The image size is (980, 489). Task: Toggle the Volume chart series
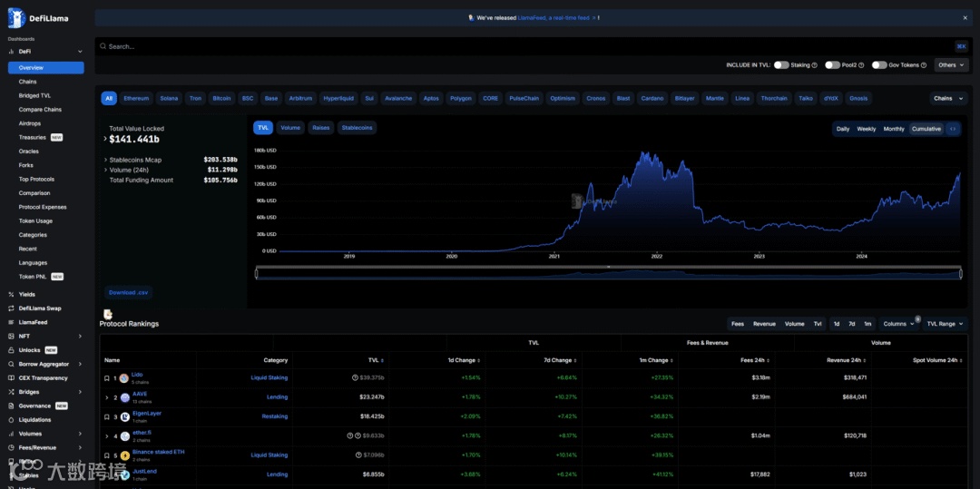(290, 128)
